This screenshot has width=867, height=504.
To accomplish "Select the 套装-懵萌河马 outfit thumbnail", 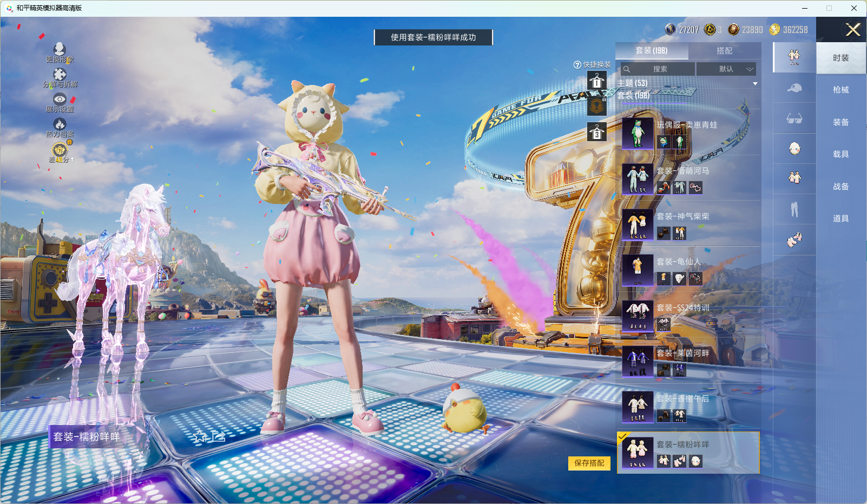I will [x=638, y=179].
